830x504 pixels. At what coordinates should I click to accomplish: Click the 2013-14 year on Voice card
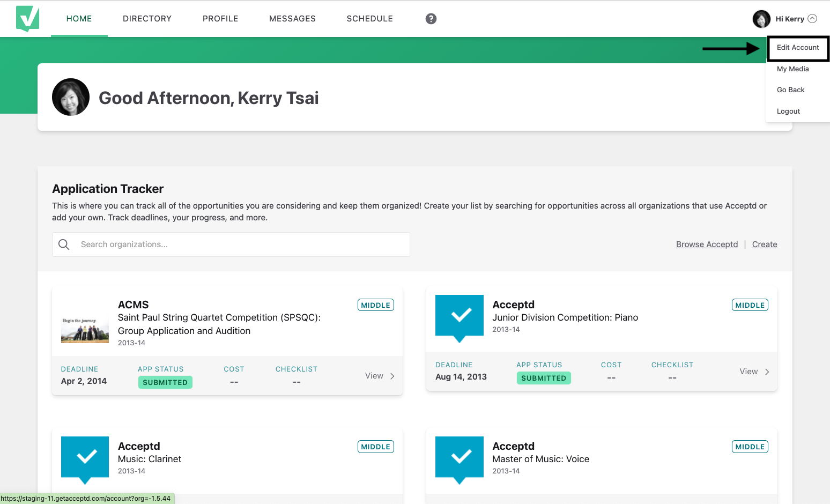pos(506,471)
